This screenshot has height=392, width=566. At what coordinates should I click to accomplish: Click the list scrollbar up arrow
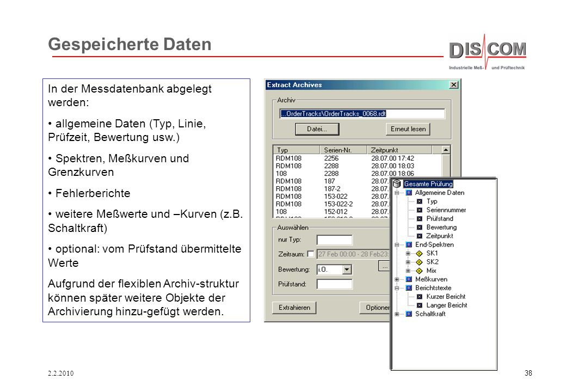click(x=446, y=150)
